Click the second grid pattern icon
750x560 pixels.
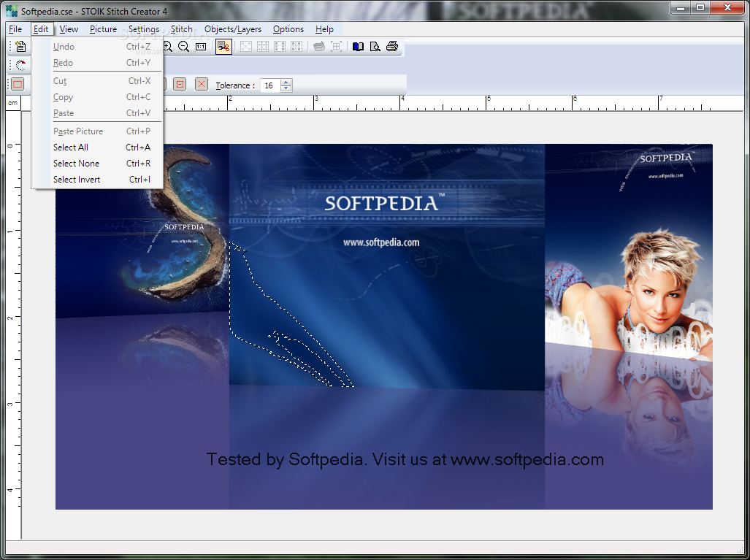pos(263,47)
